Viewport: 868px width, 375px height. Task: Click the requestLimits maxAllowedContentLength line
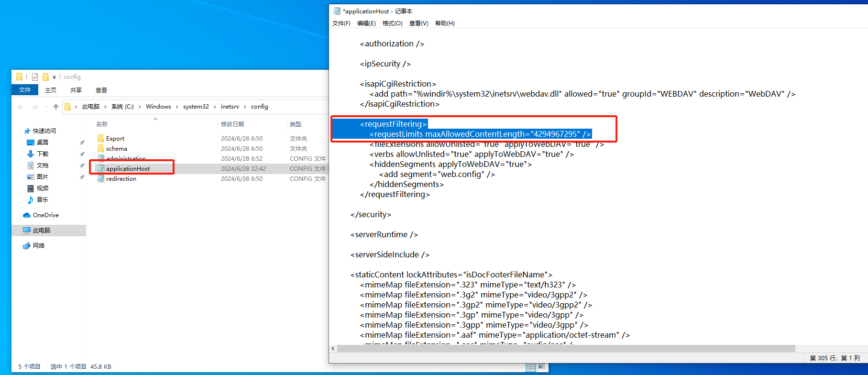pos(480,134)
